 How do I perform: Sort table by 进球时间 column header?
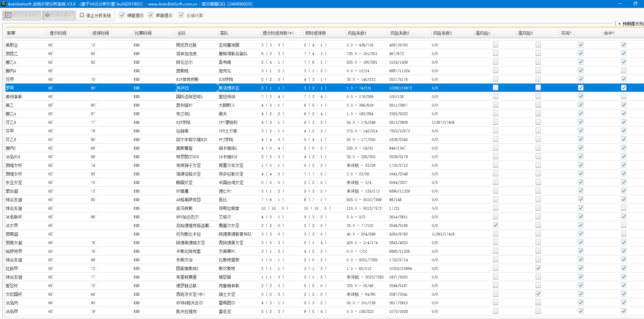(x=100, y=33)
